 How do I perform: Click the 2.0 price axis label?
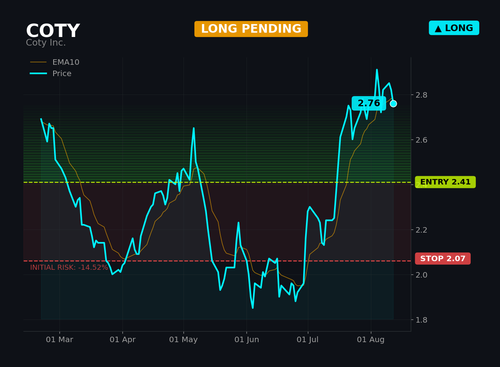421,275
